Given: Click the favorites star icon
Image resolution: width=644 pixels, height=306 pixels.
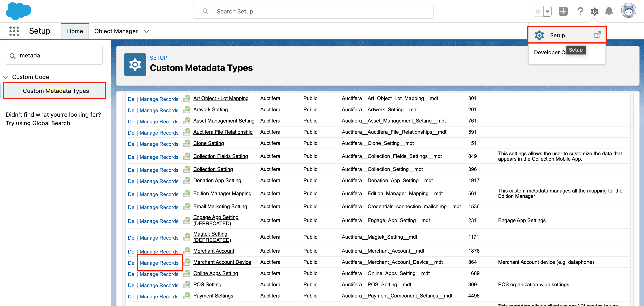Looking at the screenshot, I should [538, 11].
